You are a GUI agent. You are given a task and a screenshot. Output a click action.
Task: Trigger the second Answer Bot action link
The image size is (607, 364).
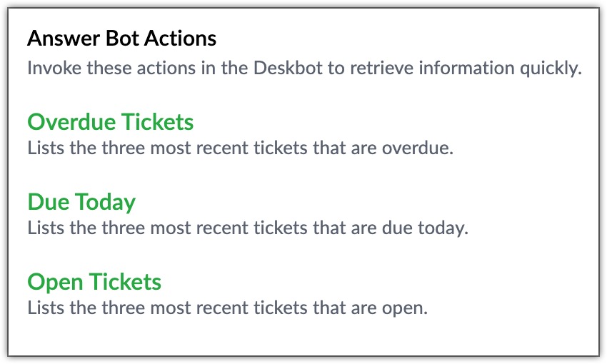81,202
